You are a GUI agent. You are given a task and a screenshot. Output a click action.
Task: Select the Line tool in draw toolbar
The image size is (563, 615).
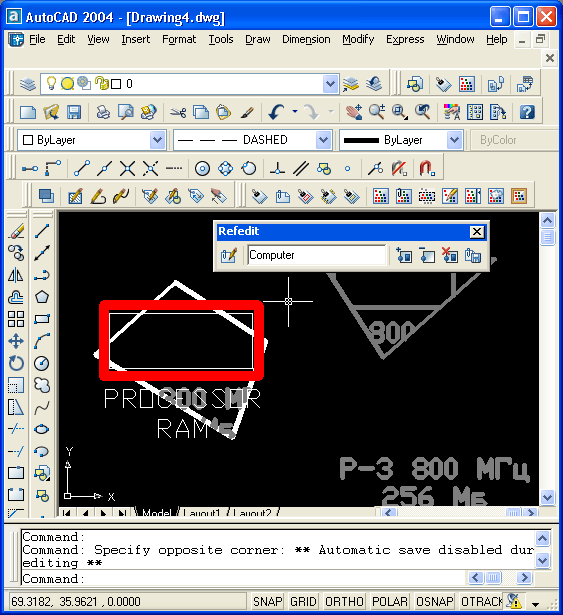click(42, 231)
